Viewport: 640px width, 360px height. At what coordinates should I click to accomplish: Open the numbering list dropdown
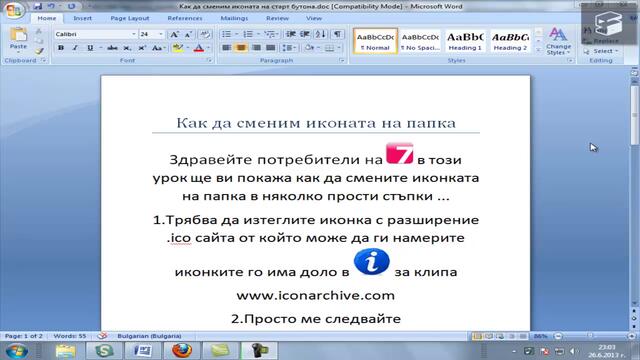[258, 34]
